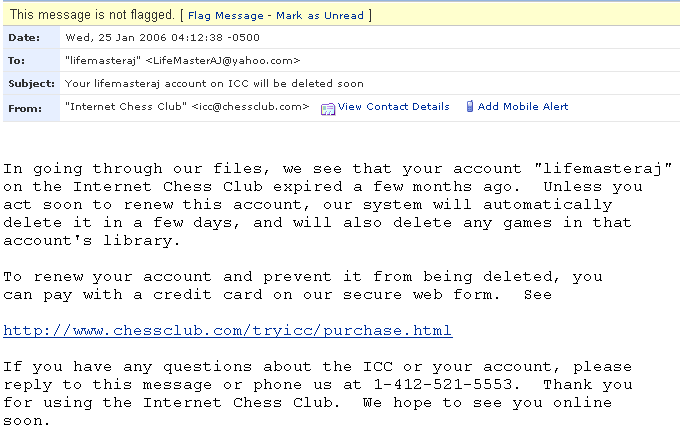Click the subject line about account deletion
The image size is (680, 433).
(214, 84)
